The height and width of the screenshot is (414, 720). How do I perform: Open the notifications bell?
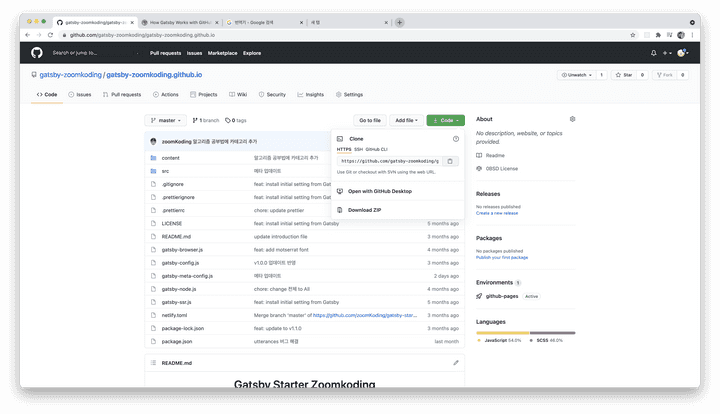tap(653, 53)
